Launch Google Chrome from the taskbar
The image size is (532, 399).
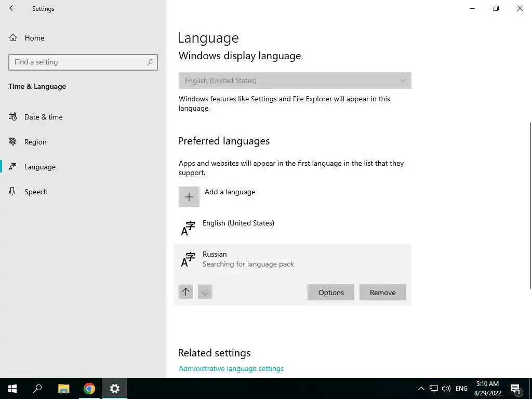click(x=89, y=389)
